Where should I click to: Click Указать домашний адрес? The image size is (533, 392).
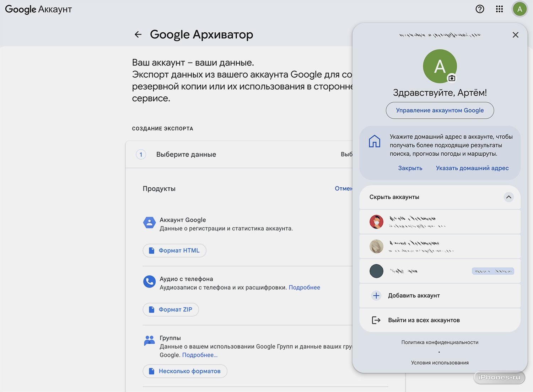[472, 168]
